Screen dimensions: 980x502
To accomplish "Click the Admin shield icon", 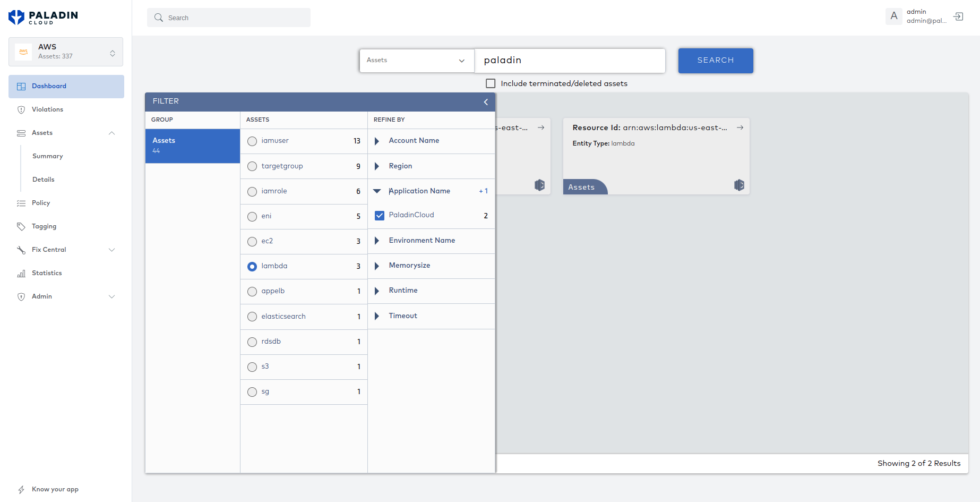I will click(x=21, y=296).
